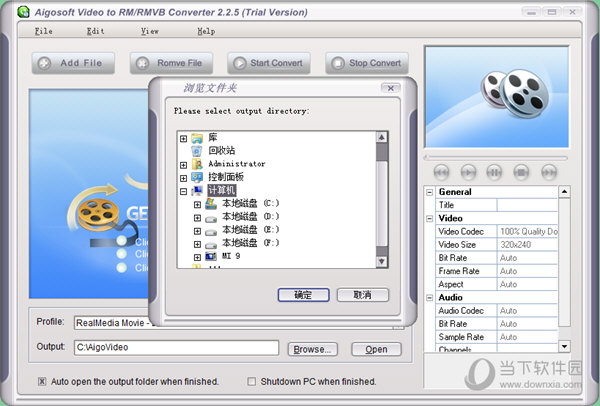Click Frame Rate value Auto
The width and height of the screenshot is (600, 406).
coord(527,271)
